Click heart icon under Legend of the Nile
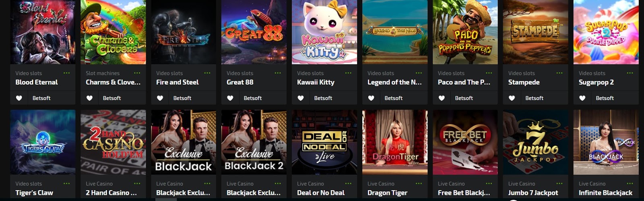 point(371,98)
